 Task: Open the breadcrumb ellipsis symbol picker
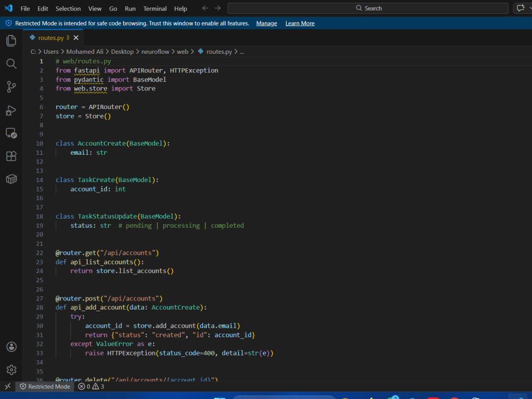click(x=242, y=52)
